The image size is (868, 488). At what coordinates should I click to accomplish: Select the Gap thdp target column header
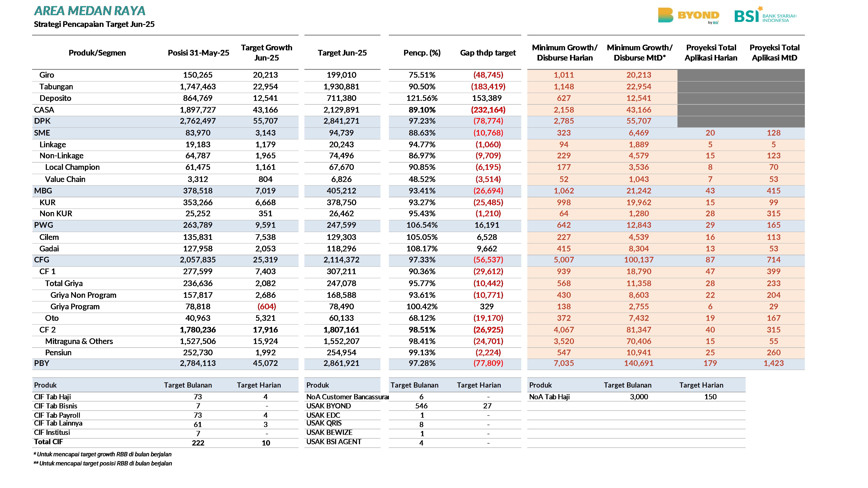coord(488,53)
